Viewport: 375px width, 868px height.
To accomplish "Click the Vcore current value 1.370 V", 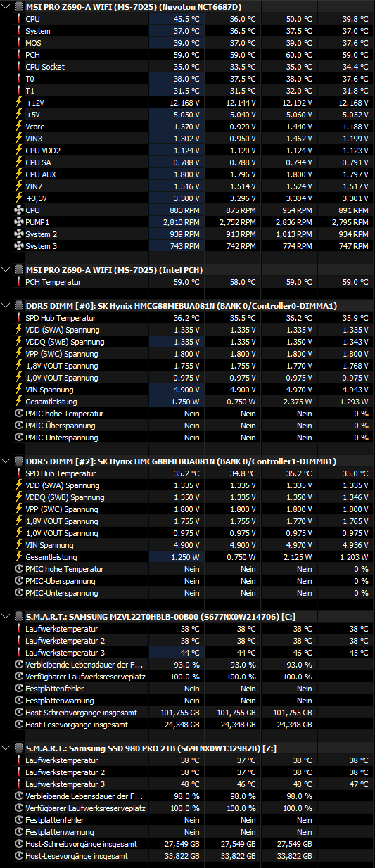I will tap(184, 127).
